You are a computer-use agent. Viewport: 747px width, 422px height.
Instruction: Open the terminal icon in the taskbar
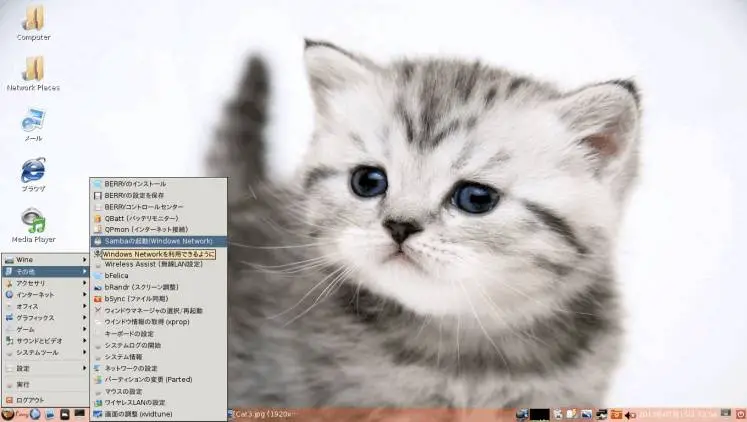pyautogui.click(x=80, y=414)
